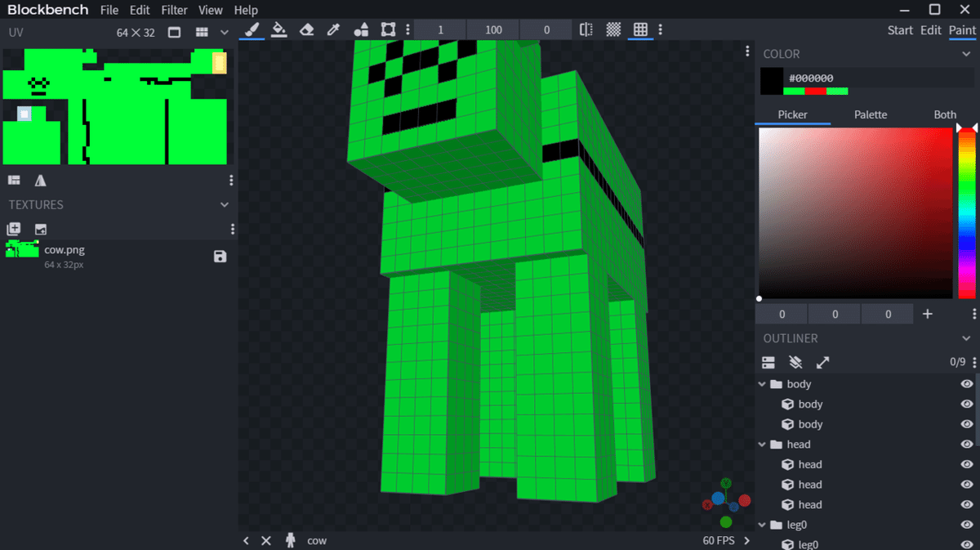This screenshot has width=980, height=550.
Task: Pick a hue from the vertical hue slider
Action: [x=967, y=212]
